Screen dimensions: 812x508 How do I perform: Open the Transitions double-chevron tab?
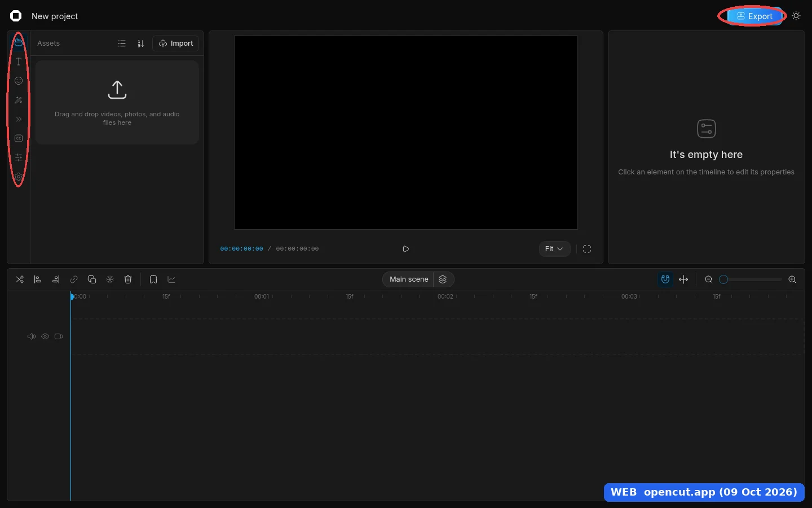[19, 119]
